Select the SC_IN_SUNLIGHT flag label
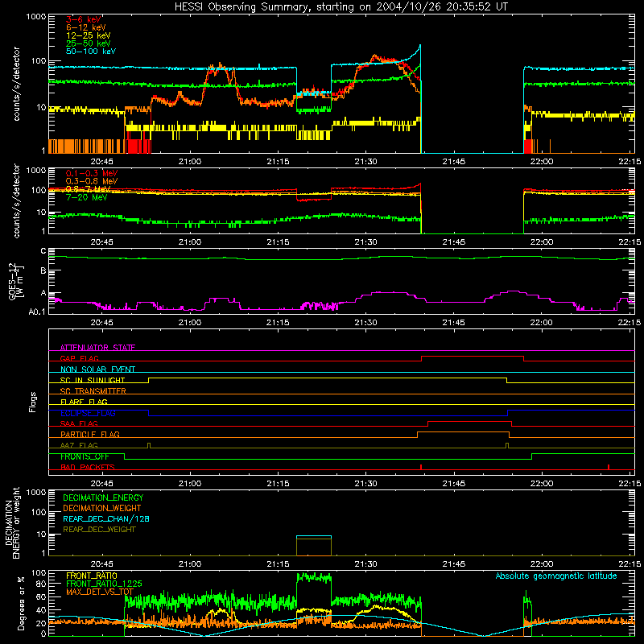The height and width of the screenshot is (644, 644). (x=93, y=380)
